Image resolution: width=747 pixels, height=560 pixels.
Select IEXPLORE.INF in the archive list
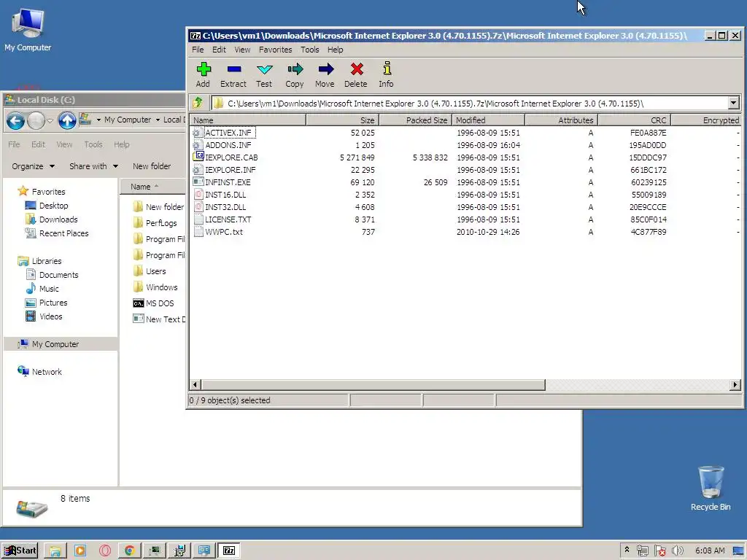click(x=230, y=169)
